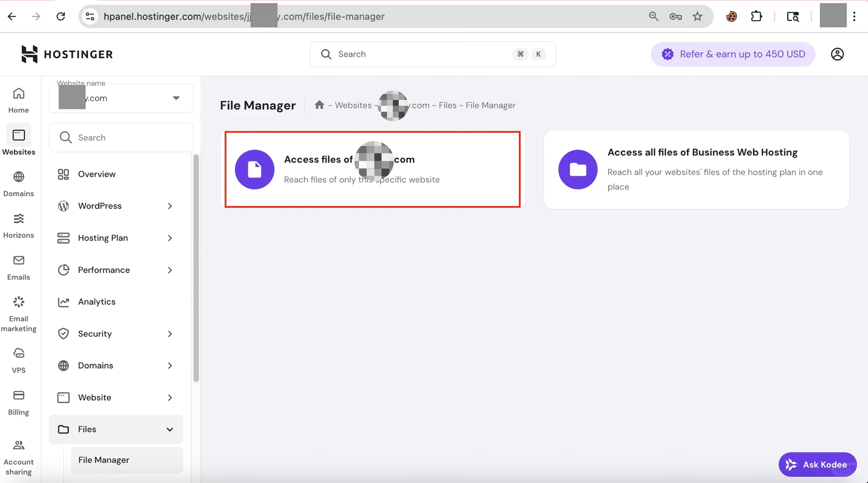868x483 pixels.
Task: Open the Website name dropdown
Action: coord(121,98)
